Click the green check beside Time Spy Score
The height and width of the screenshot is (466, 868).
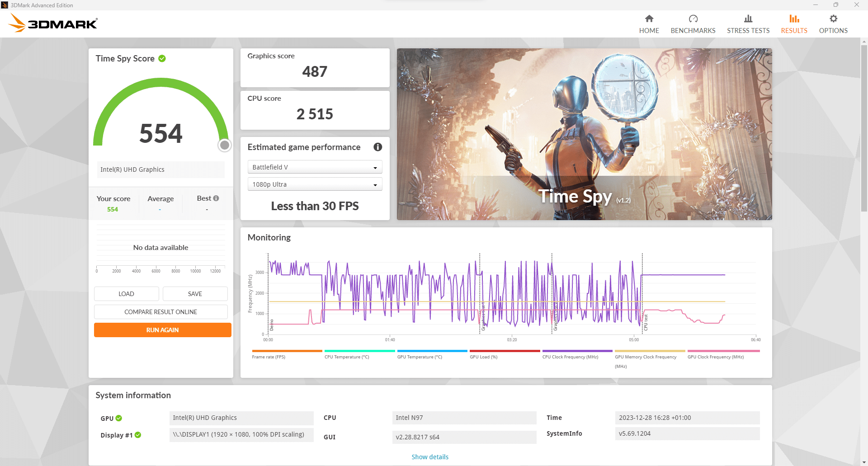pos(162,58)
